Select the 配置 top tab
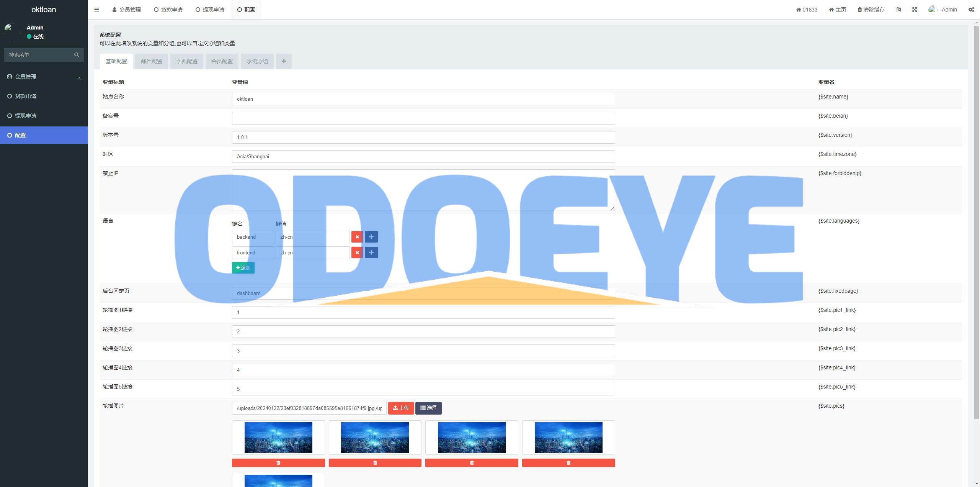The height and width of the screenshot is (487, 980). tap(246, 10)
